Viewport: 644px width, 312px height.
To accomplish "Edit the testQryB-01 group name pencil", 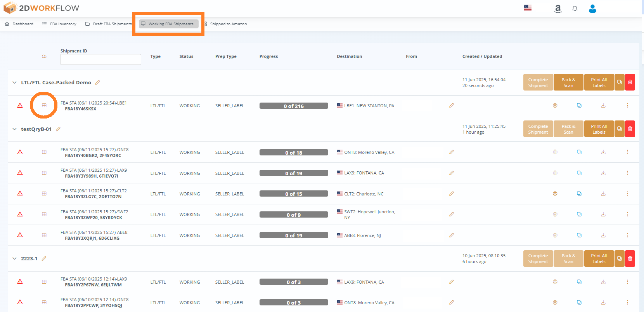I will point(58,129).
